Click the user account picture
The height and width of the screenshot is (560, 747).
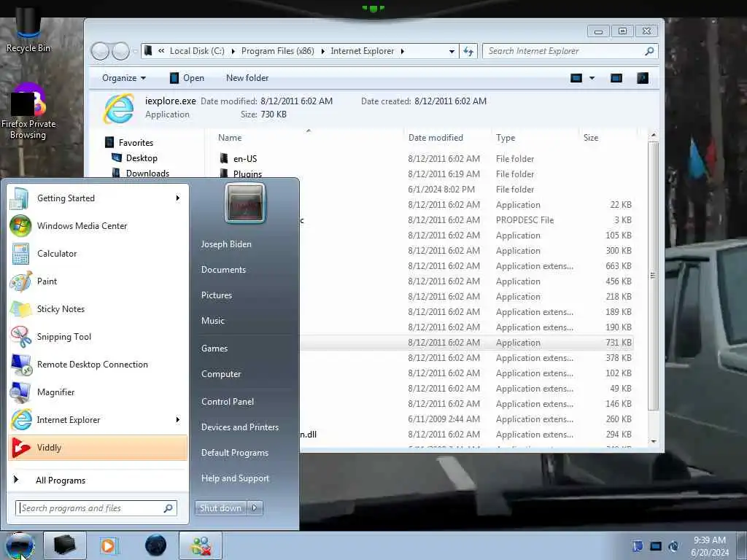(x=245, y=204)
